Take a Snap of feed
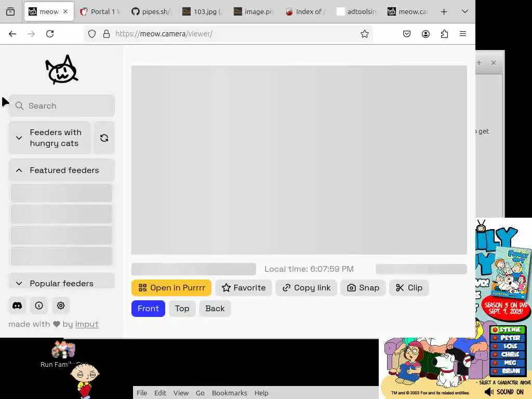Screen dimensions: 532x399 coord(363,288)
